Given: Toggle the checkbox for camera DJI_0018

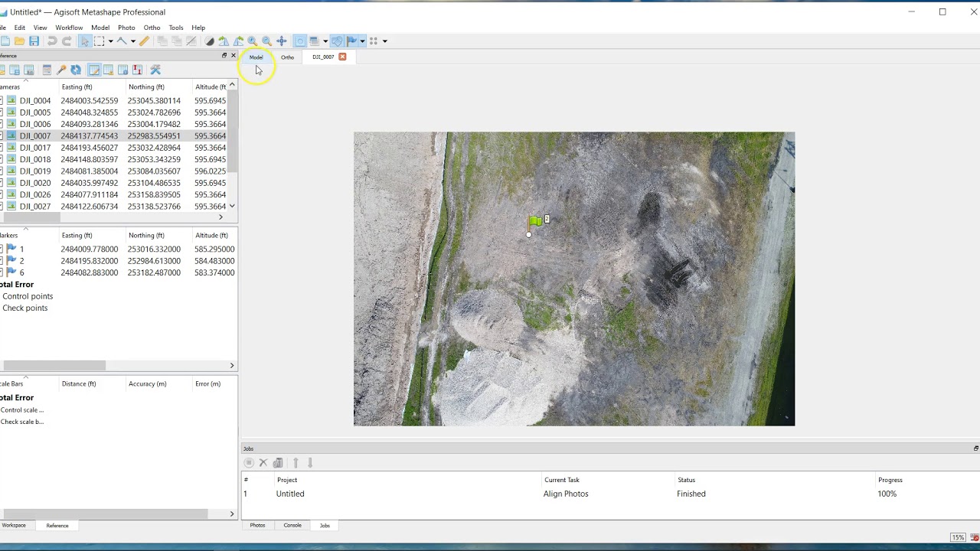Looking at the screenshot, I should point(1,159).
